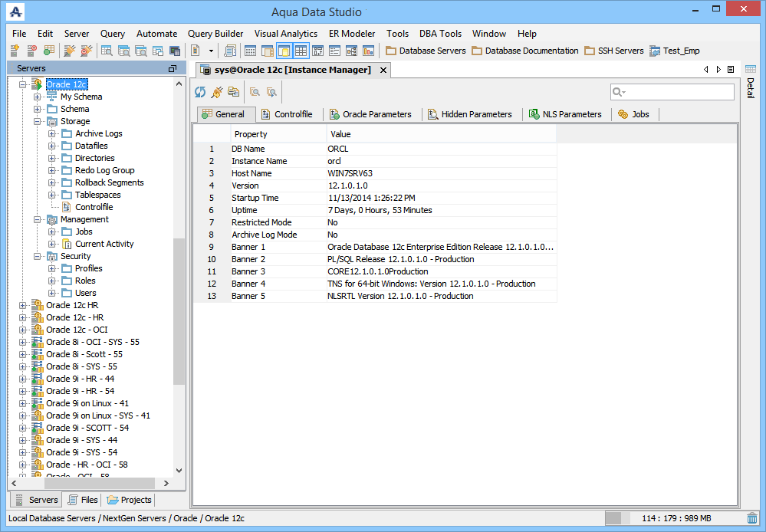
Task: Select Oracle 9i on Linux - 41 server
Action: [87, 403]
